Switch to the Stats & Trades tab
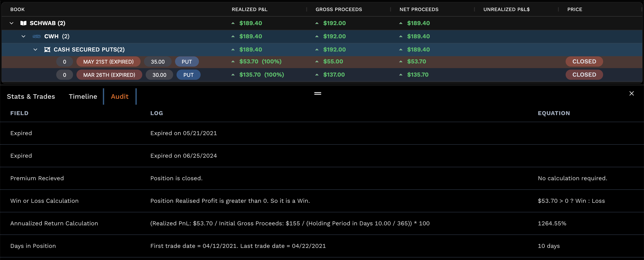644x260 pixels. coord(31,96)
